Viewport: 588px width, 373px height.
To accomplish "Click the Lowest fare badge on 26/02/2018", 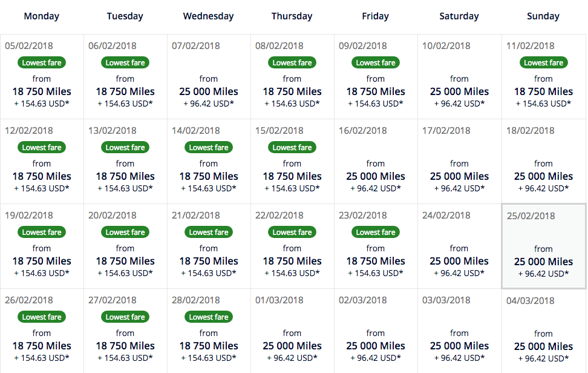I will tap(42, 317).
